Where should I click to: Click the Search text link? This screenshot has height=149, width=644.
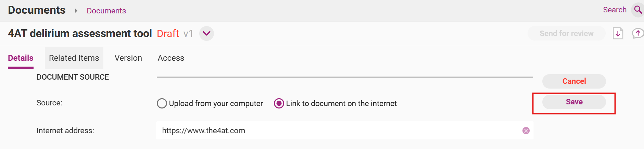[x=615, y=10]
